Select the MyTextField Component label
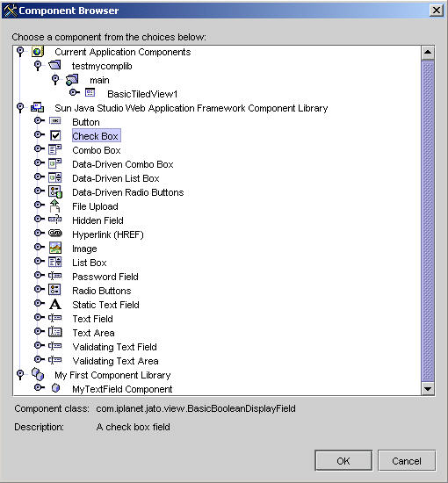448x483 pixels. pos(122,389)
